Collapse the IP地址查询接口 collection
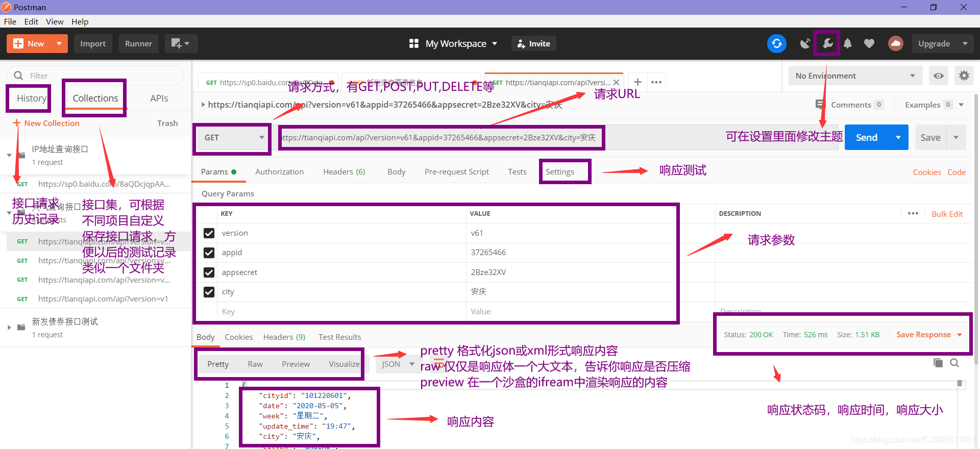Viewport: 980px width, 449px height. [x=9, y=155]
